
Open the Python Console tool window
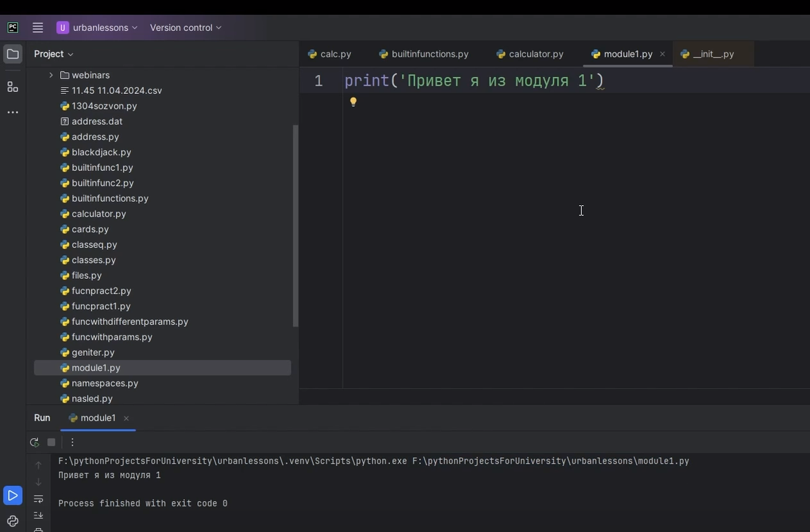pos(13,521)
